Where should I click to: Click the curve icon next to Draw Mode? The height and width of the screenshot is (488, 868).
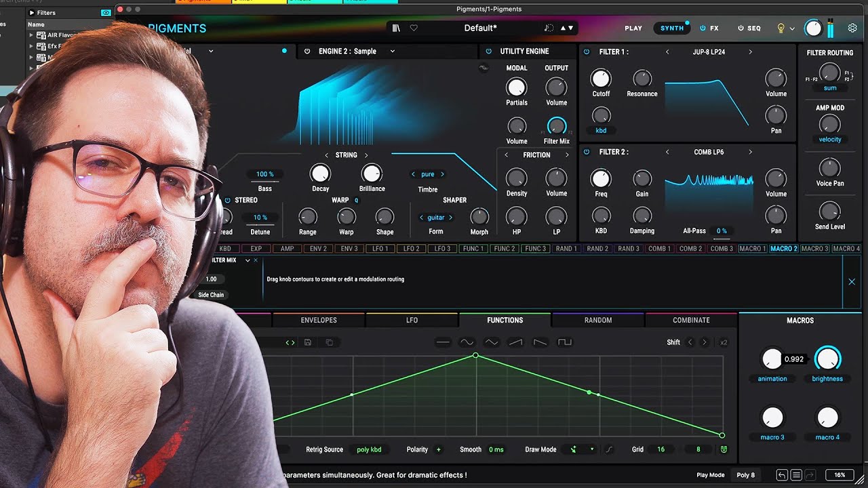tap(609, 449)
